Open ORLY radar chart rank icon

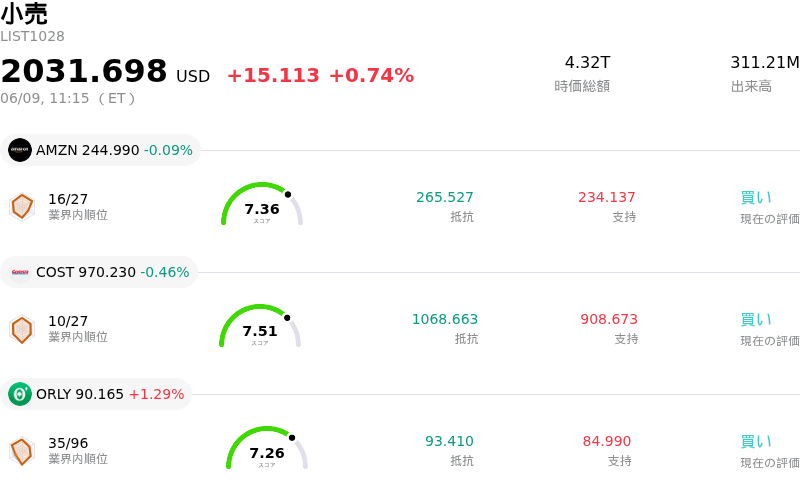(22, 451)
